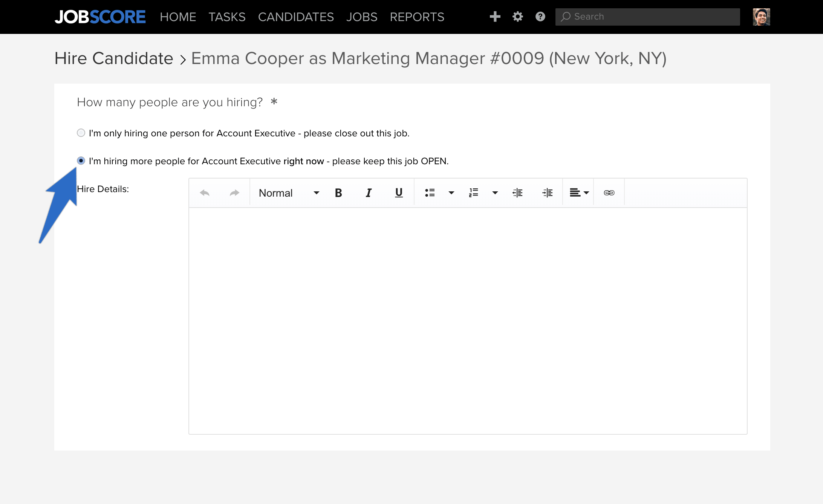Toggle bold formatting
823x504 pixels.
[x=338, y=193]
